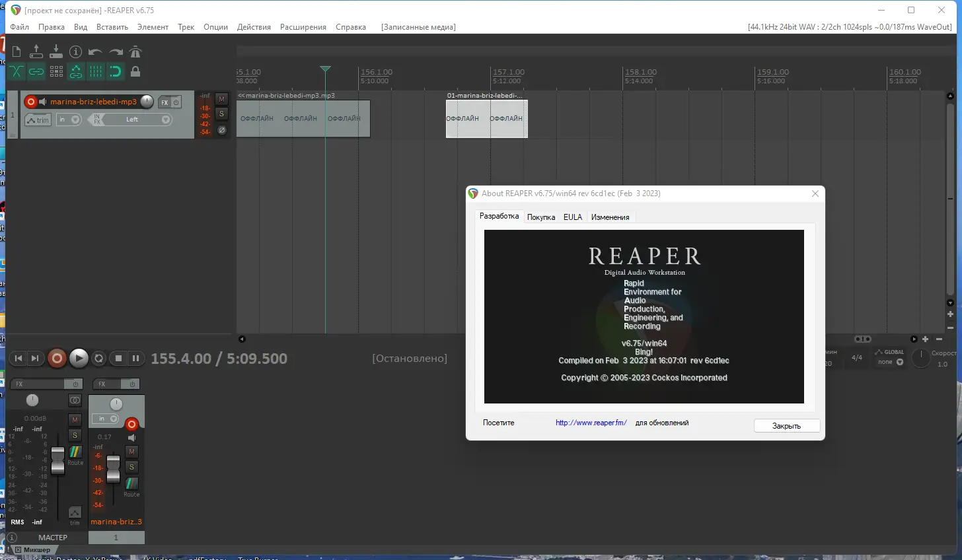962x560 pixels.
Task: Open master FX button in mixer
Action: coord(38,384)
